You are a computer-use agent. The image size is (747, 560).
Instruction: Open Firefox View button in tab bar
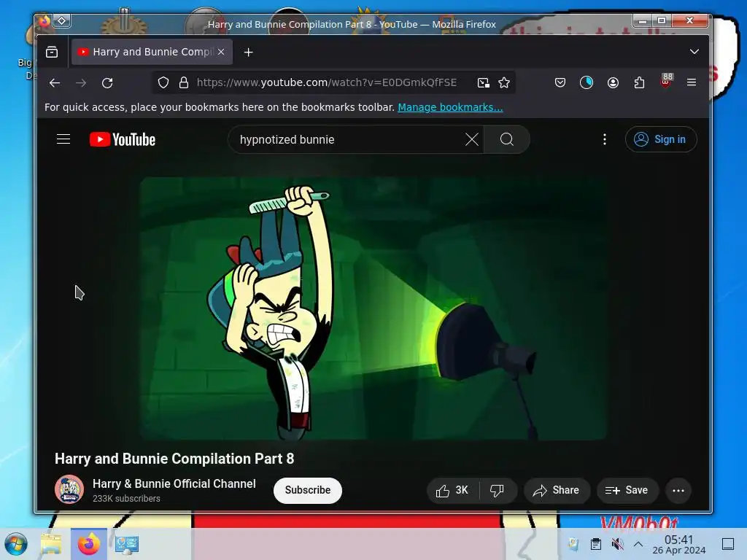click(52, 52)
